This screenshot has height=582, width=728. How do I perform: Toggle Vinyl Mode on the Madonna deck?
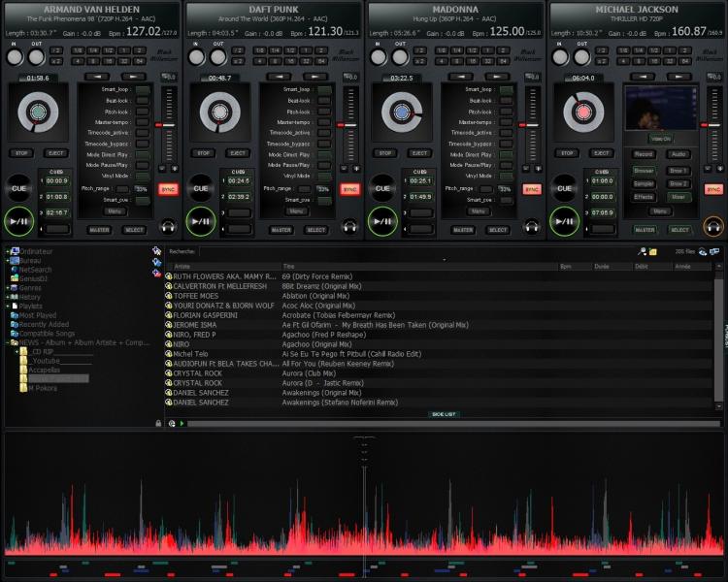pos(506,176)
